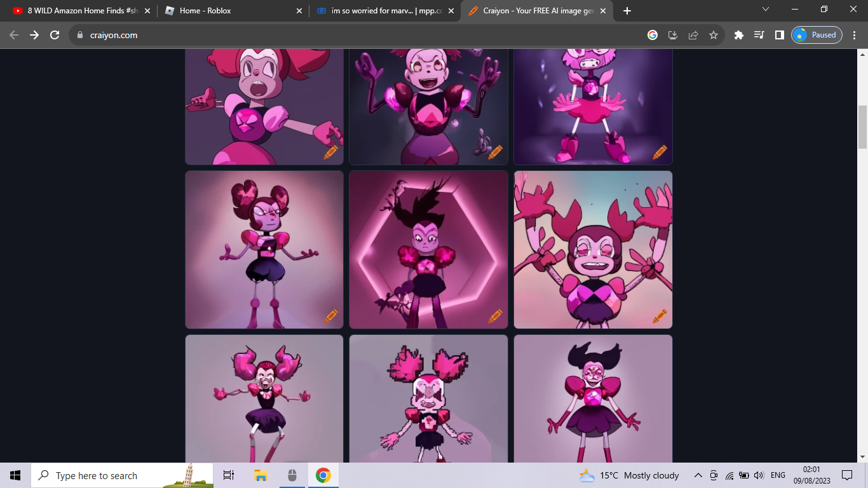This screenshot has height=488, width=868.
Task: Click the install app icon in address bar
Action: click(673, 35)
